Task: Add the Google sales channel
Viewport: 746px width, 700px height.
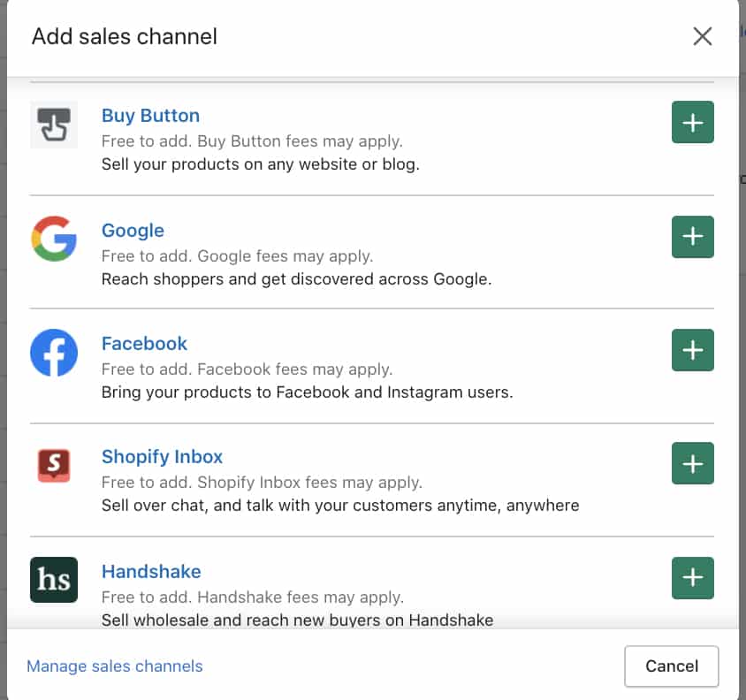Action: pos(692,237)
